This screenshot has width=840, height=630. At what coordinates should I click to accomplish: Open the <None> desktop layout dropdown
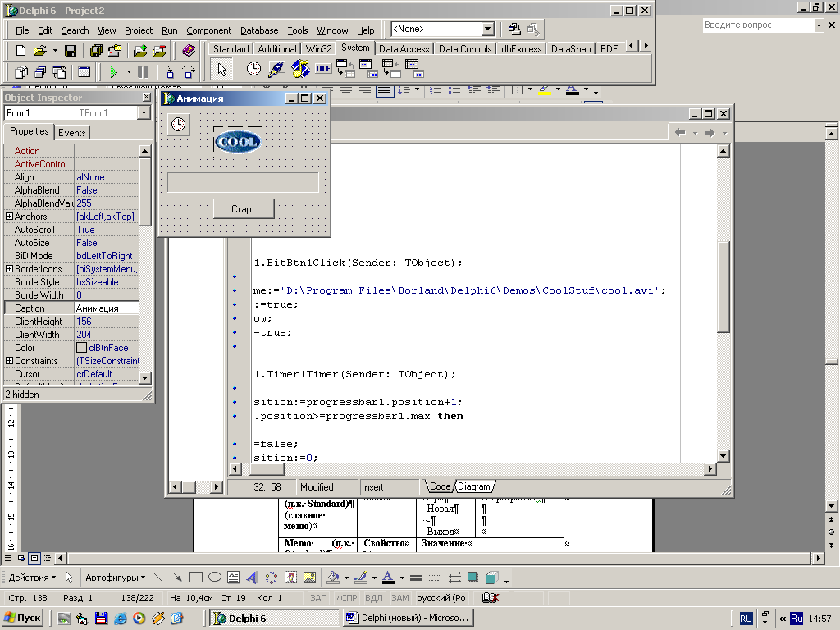pyautogui.click(x=487, y=30)
